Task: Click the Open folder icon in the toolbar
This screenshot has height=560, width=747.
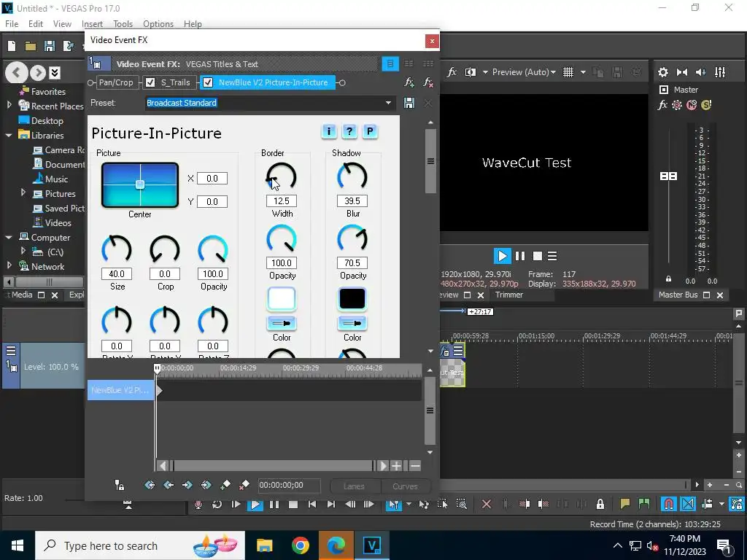Action: 31,46
